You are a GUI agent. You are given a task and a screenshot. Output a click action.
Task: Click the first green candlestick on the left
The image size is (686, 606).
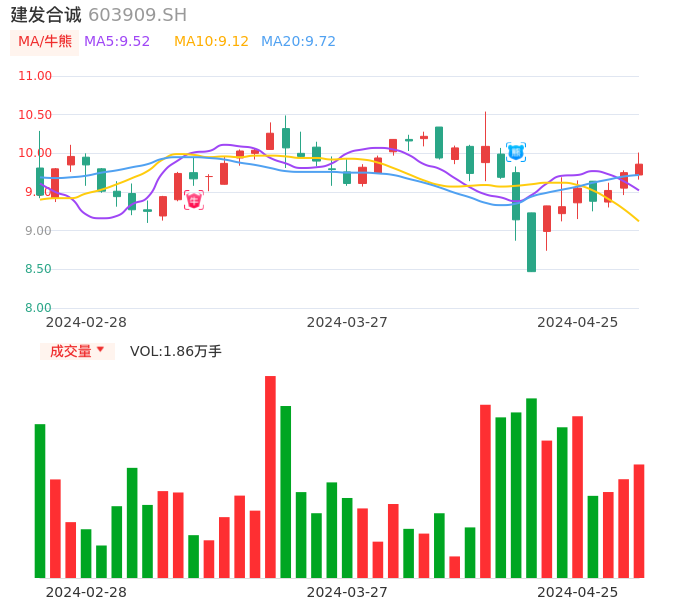[x=40, y=181]
